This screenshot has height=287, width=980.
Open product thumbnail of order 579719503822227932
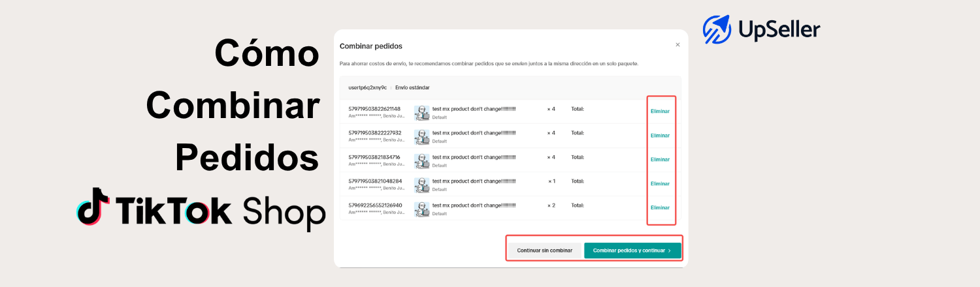(x=422, y=137)
